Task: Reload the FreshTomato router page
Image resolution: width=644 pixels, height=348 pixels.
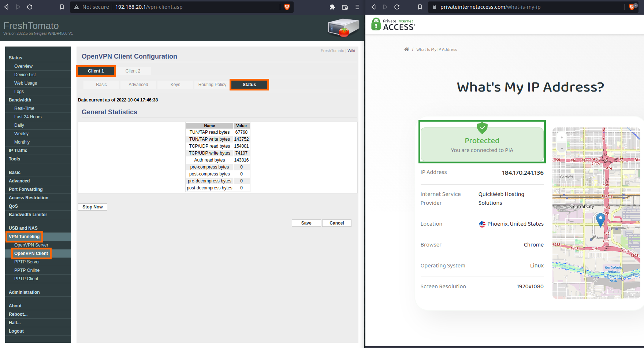Action: [x=30, y=7]
